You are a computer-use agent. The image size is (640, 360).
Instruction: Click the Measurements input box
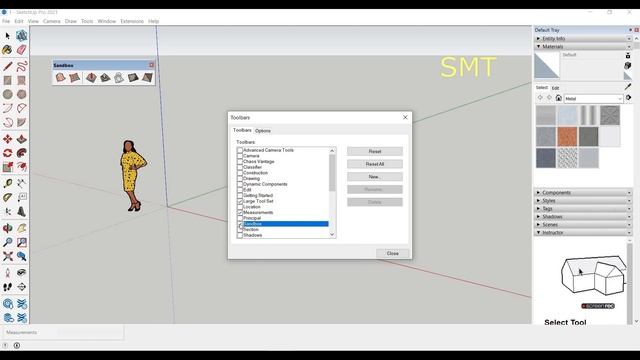click(x=90, y=332)
